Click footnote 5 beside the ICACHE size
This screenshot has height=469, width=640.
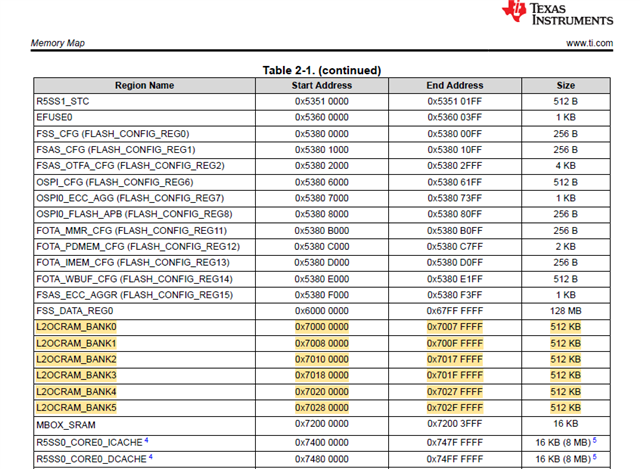(x=595, y=440)
